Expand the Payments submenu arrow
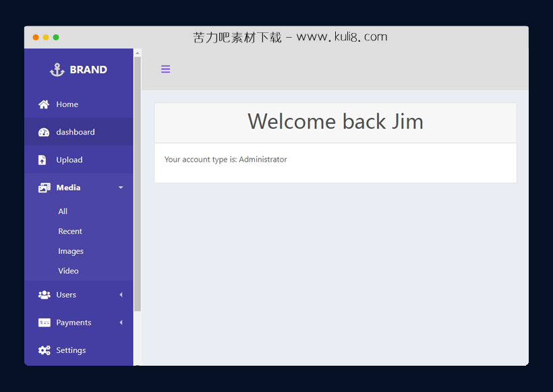553x392 pixels. 121,323
